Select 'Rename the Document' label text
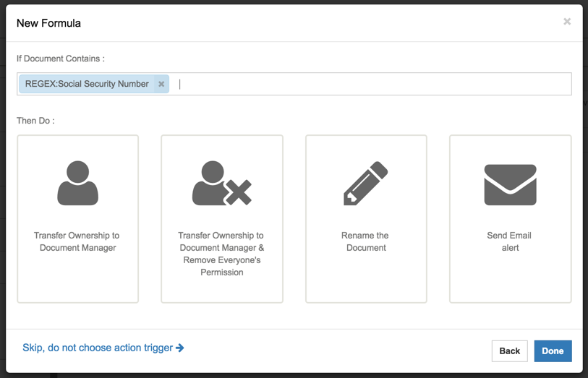588x378 pixels. (365, 241)
